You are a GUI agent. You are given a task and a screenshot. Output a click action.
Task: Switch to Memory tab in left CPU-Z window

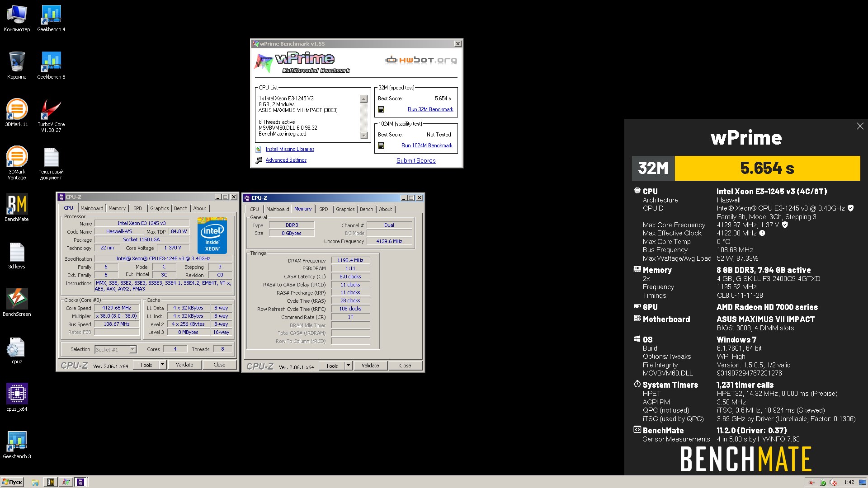(117, 208)
